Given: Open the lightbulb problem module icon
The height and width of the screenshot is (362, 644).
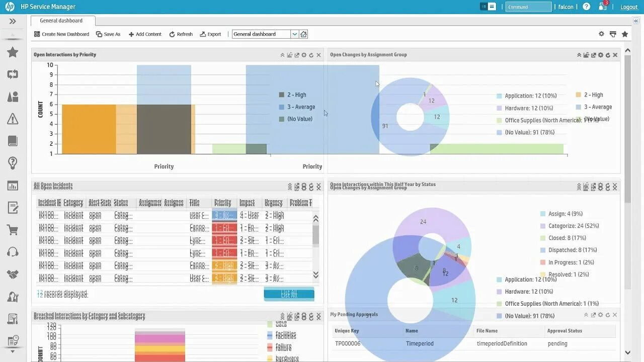Looking at the screenshot, I should pyautogui.click(x=13, y=163).
